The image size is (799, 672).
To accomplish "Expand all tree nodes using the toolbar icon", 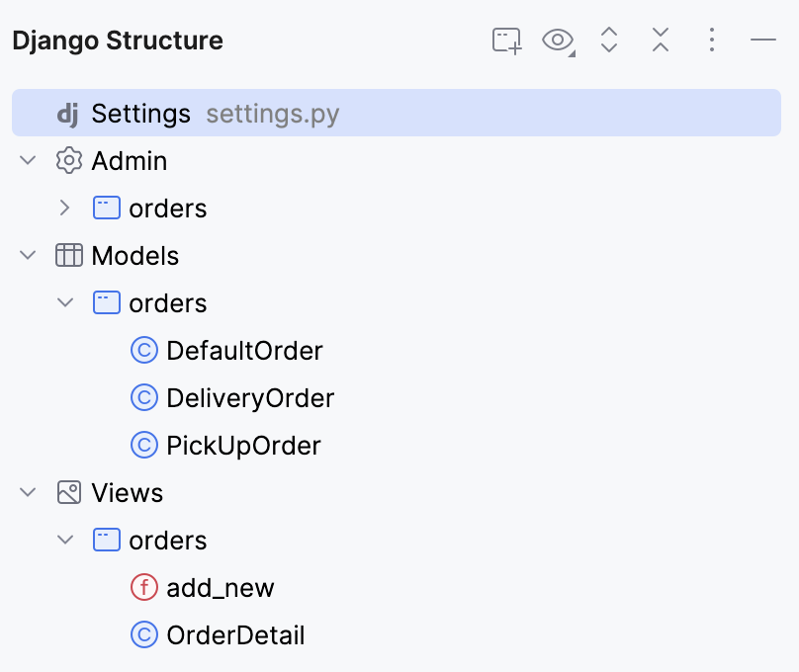I will point(608,41).
